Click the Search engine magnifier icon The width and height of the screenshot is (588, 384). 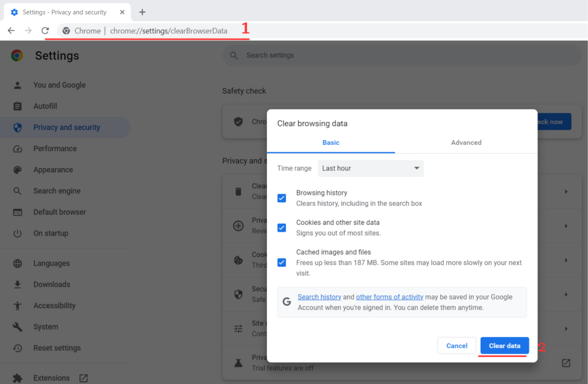click(17, 191)
